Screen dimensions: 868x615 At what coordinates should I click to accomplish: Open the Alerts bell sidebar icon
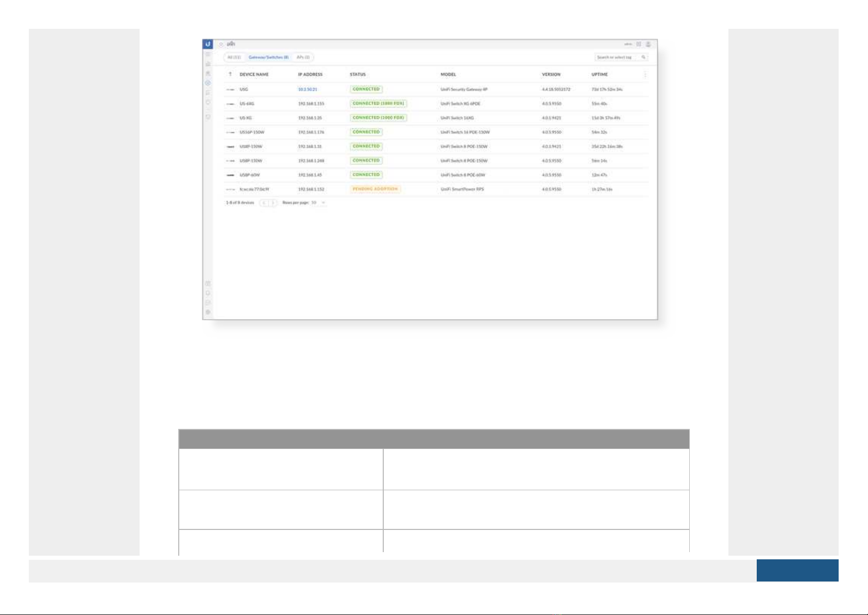point(208,293)
